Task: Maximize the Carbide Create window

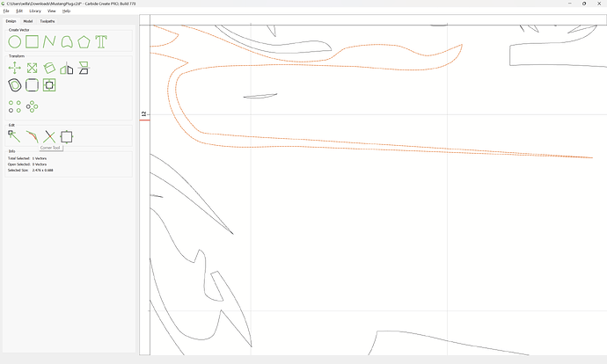Action: pyautogui.click(x=584, y=4)
